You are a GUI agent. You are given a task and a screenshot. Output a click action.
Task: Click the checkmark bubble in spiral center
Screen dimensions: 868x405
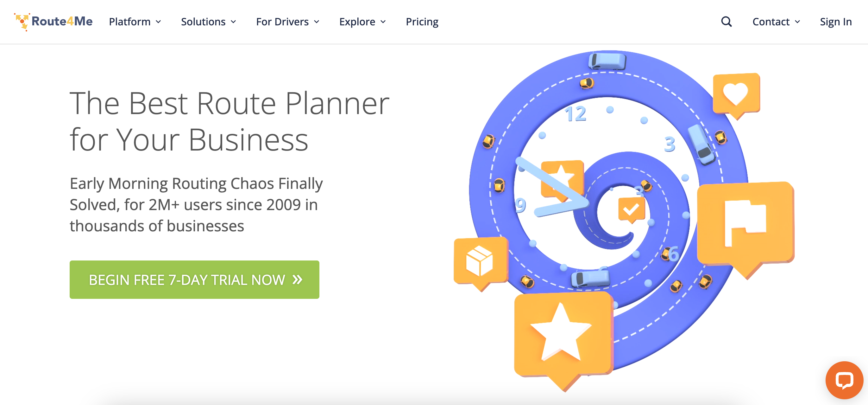[x=631, y=209]
